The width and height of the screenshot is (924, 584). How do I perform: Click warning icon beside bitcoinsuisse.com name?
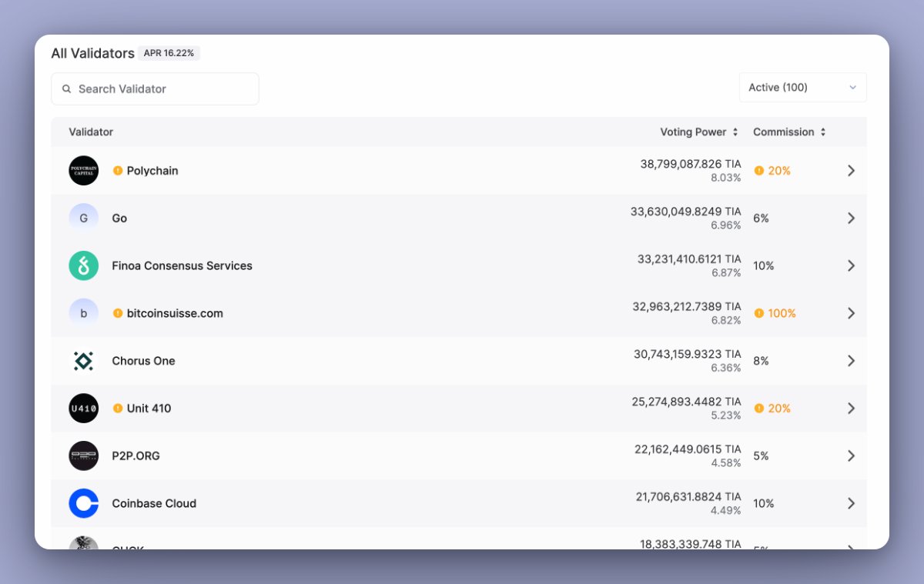point(118,313)
